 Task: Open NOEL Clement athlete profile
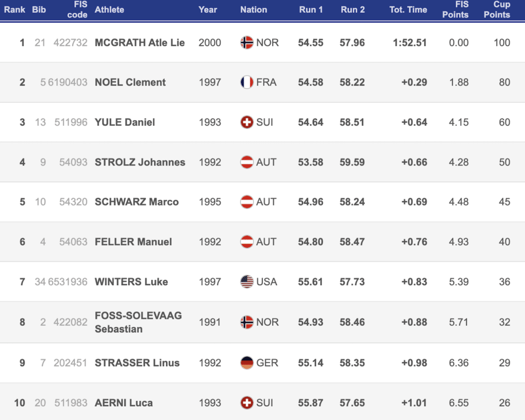[130, 82]
